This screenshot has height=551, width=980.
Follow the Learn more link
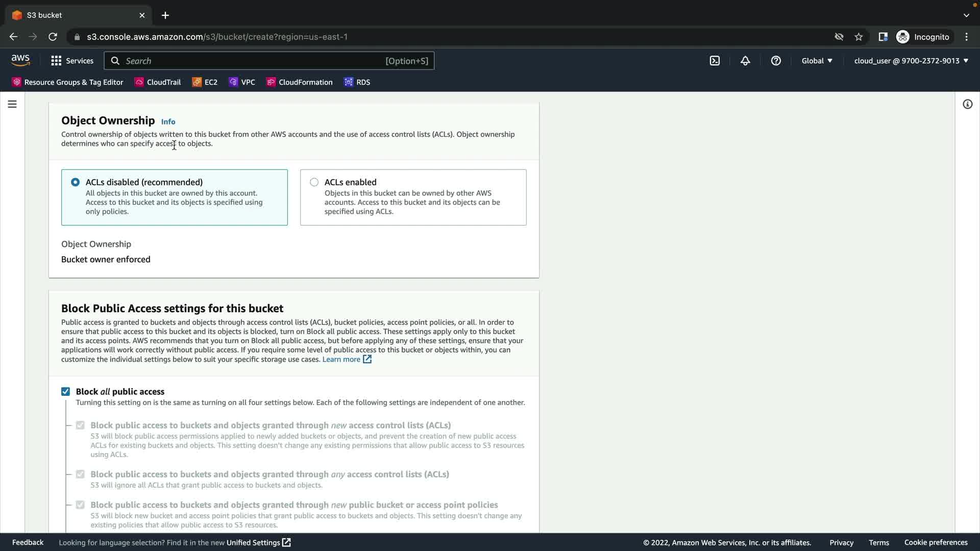[341, 359]
